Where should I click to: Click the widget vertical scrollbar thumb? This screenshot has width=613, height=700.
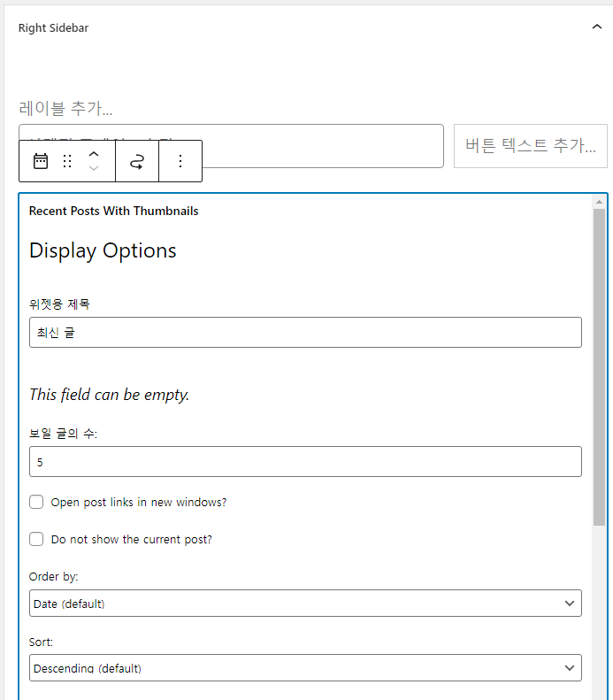(x=599, y=367)
